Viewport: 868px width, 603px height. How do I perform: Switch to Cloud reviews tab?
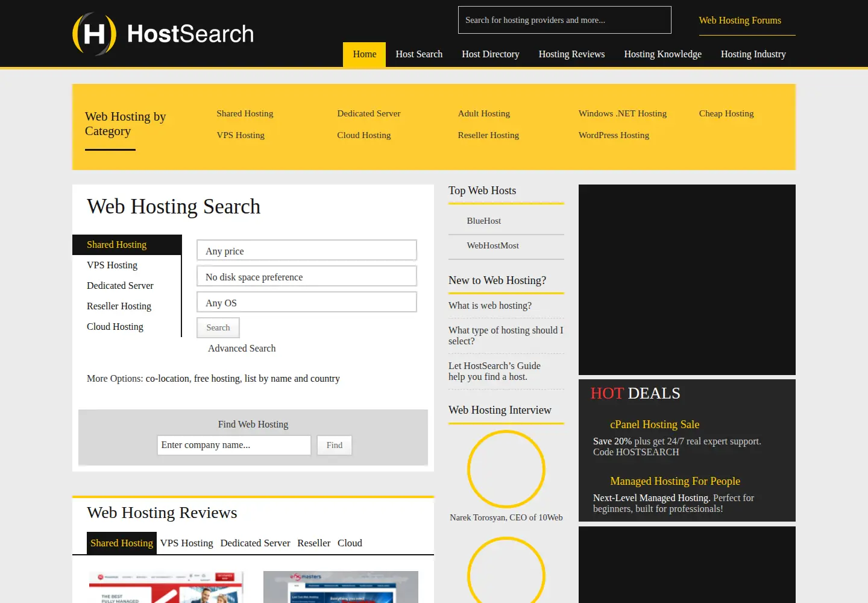(x=350, y=543)
